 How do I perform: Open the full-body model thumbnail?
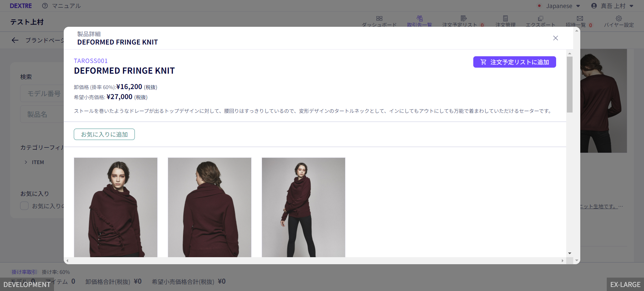(x=304, y=207)
